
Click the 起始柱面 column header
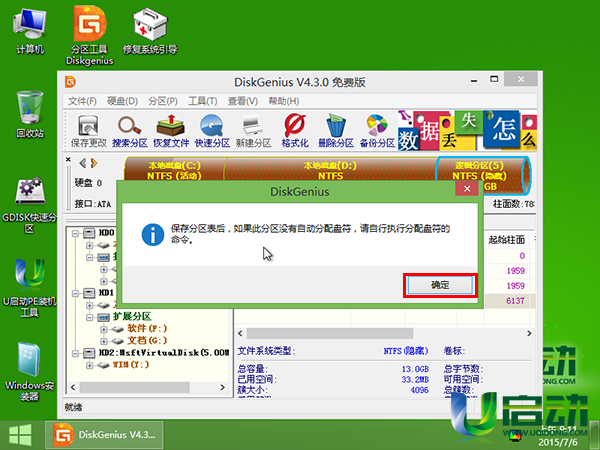506,240
